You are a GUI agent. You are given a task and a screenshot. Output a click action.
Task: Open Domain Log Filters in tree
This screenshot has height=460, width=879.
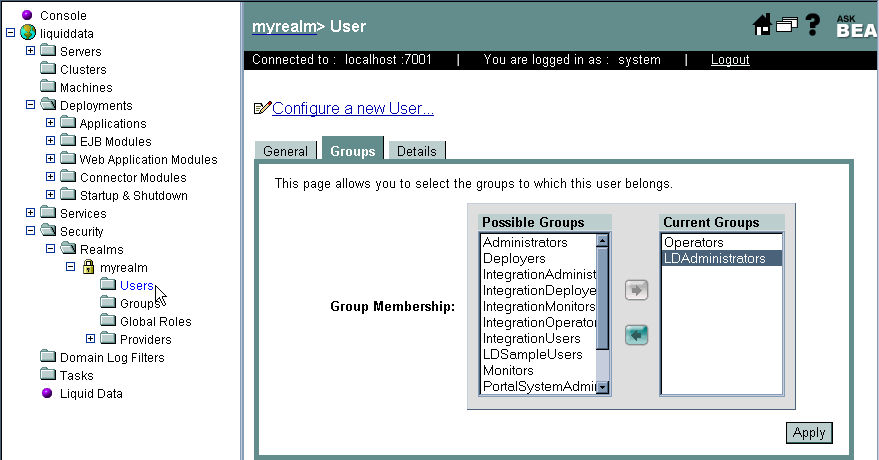coord(112,357)
